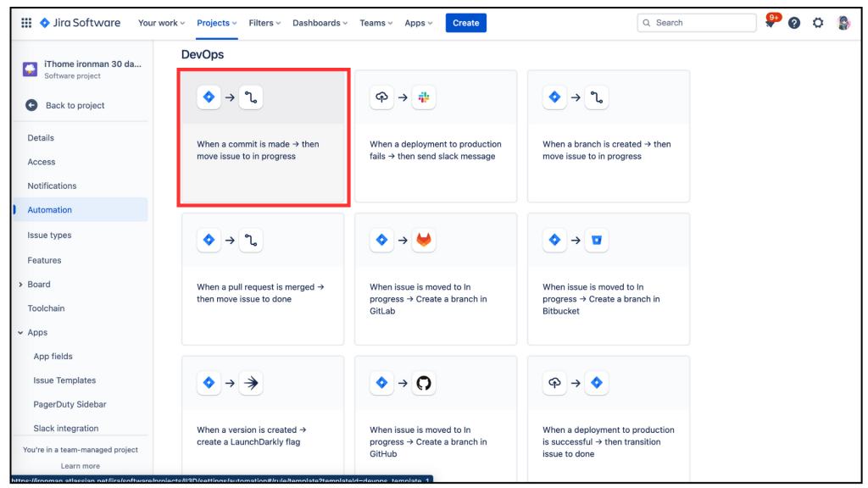Viewport: 868px width, 488px height.
Task: Click the Jira icon in deployment successful template
Action: [596, 383]
